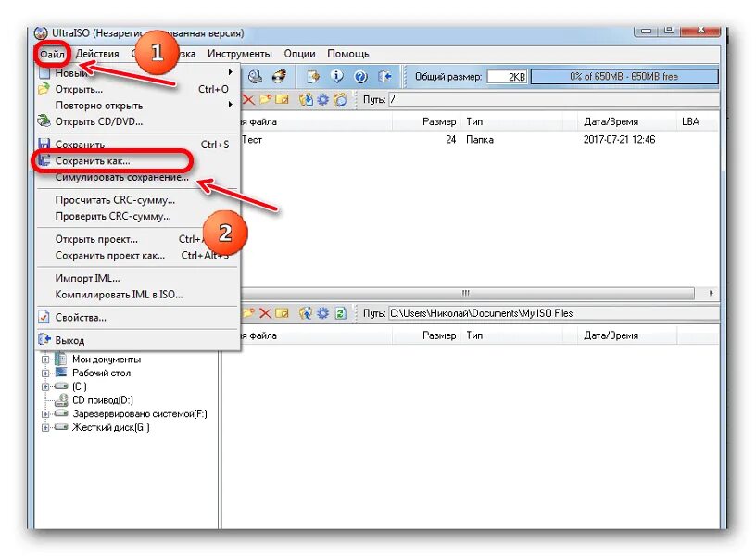Open the Опции menu

click(x=299, y=54)
